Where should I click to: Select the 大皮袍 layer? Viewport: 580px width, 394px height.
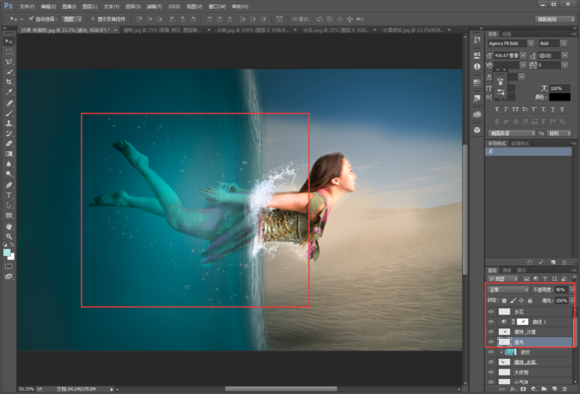(x=530, y=372)
